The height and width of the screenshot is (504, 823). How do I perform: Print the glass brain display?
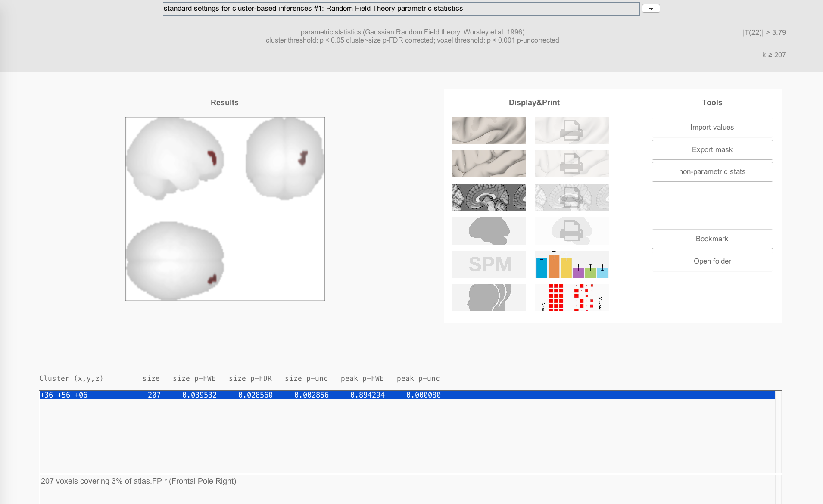tap(571, 231)
